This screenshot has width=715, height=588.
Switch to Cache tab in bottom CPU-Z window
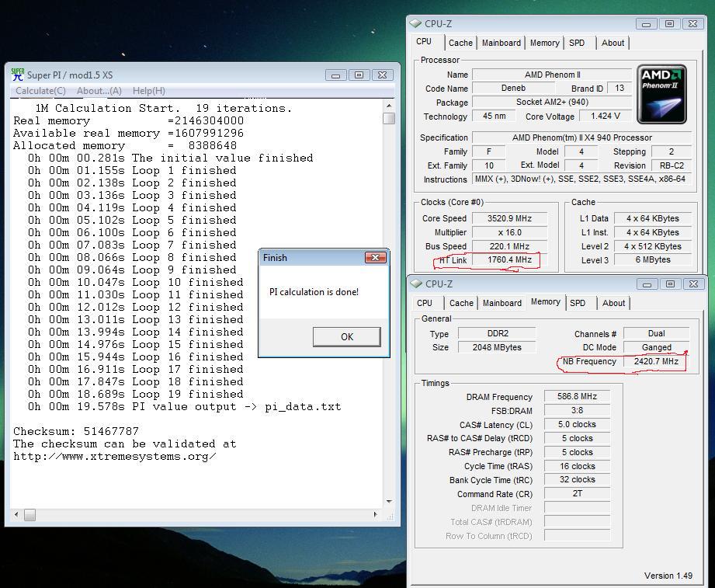461,303
